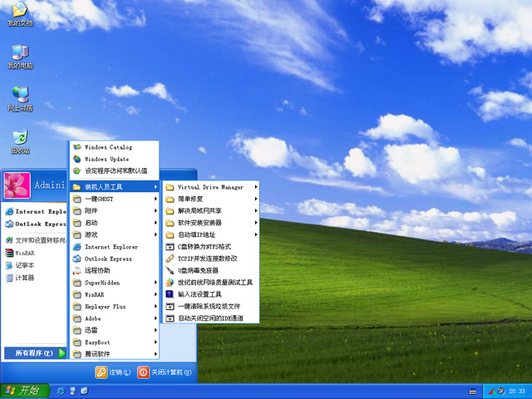The image size is (532, 399).
Task: Click the 一键GHOST folder icon
Action: (77, 199)
